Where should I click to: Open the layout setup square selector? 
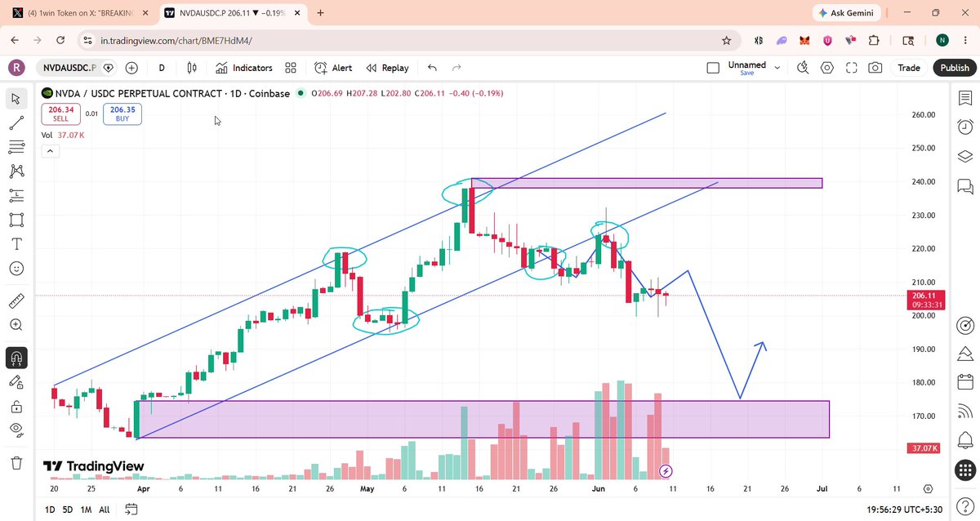[713, 68]
